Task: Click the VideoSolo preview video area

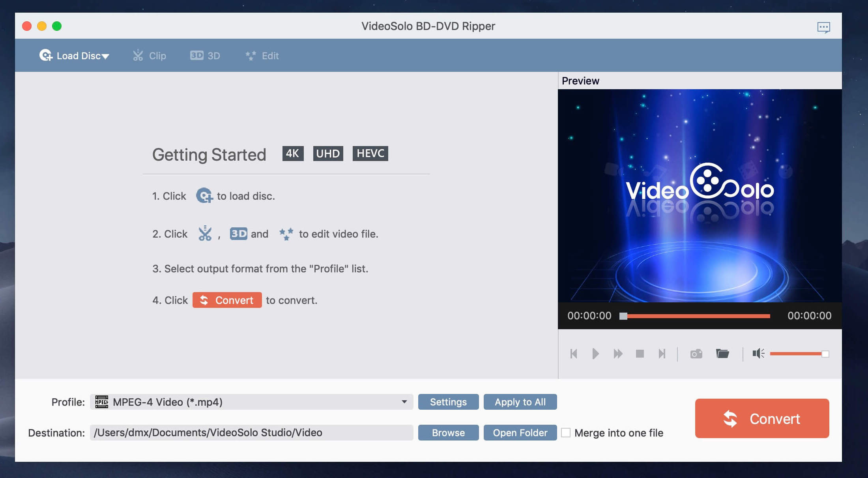Action: coord(700,196)
